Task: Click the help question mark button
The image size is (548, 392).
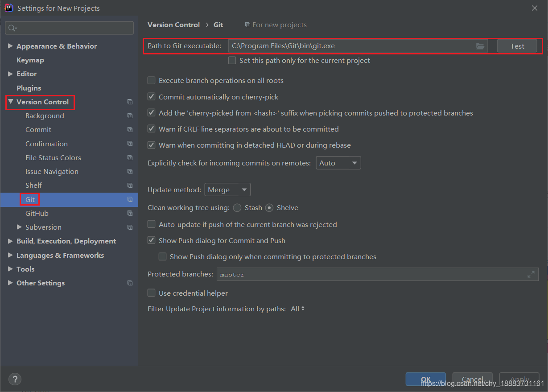Action: [15, 379]
